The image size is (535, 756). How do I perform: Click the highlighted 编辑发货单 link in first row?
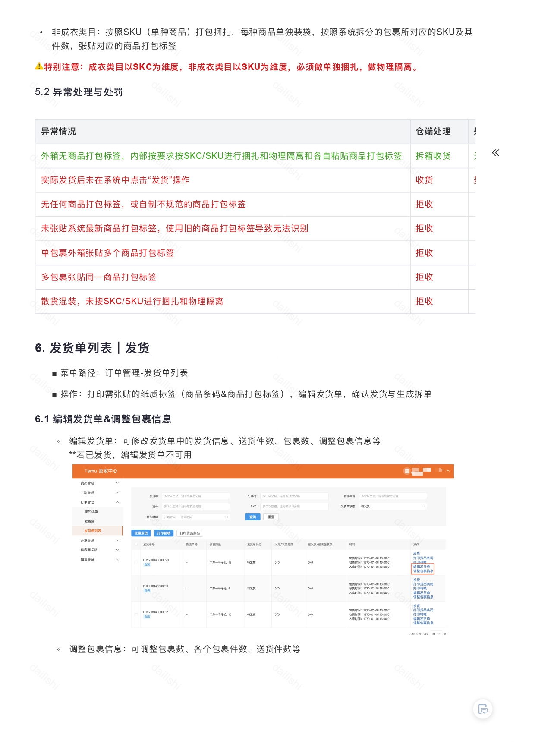tap(422, 567)
